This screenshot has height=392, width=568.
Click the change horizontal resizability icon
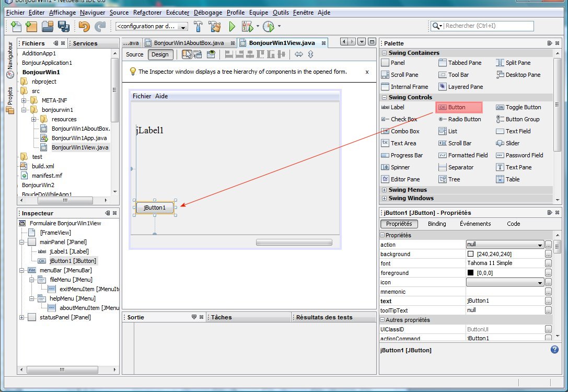coord(299,54)
